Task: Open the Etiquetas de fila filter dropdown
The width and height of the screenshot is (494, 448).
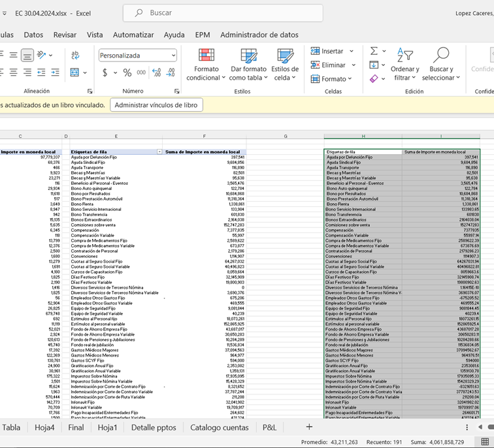Action: click(159, 152)
